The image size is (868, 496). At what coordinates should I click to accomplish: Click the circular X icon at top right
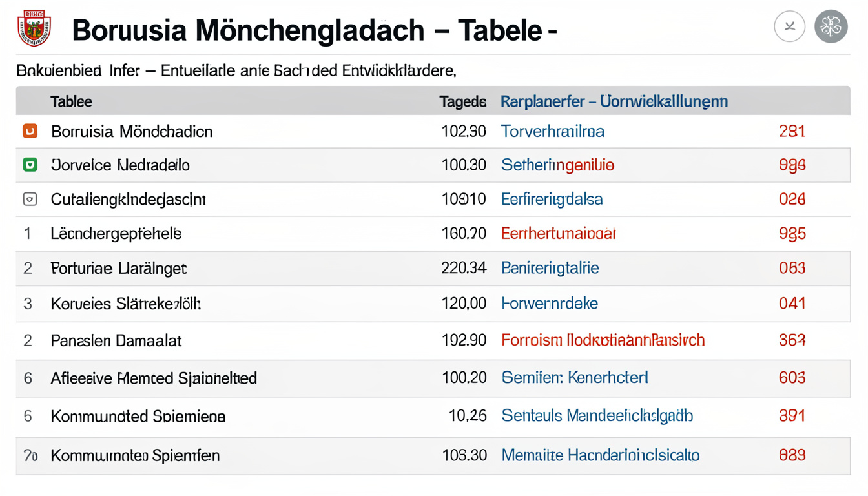click(789, 26)
